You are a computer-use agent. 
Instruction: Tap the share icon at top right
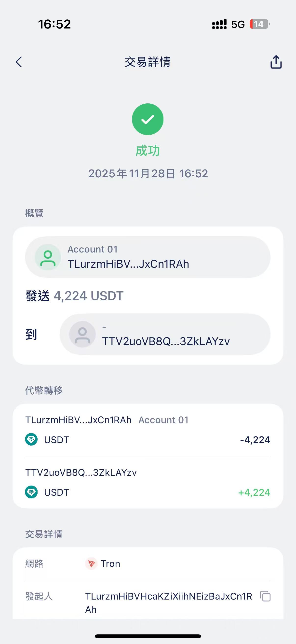pos(276,62)
